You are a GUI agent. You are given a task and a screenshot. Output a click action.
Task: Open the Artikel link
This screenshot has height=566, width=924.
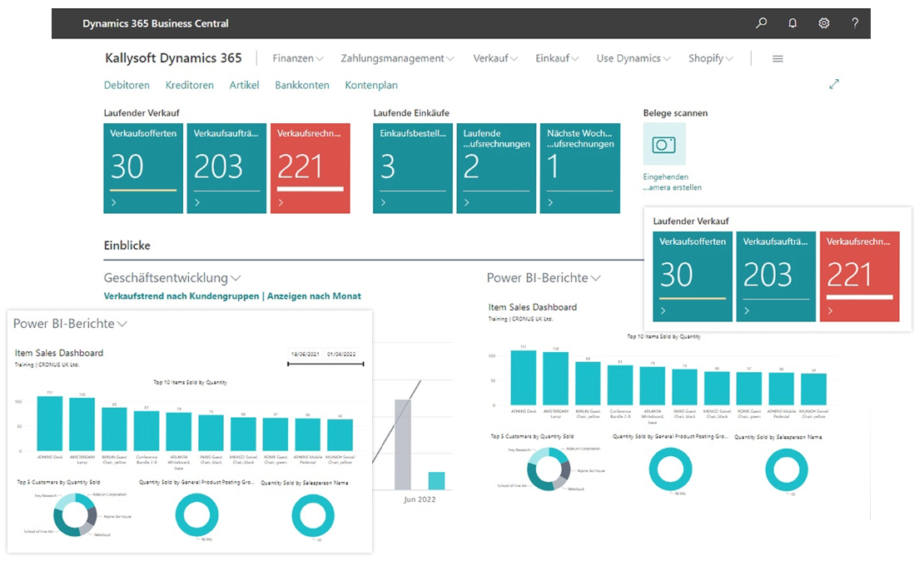[x=244, y=85]
